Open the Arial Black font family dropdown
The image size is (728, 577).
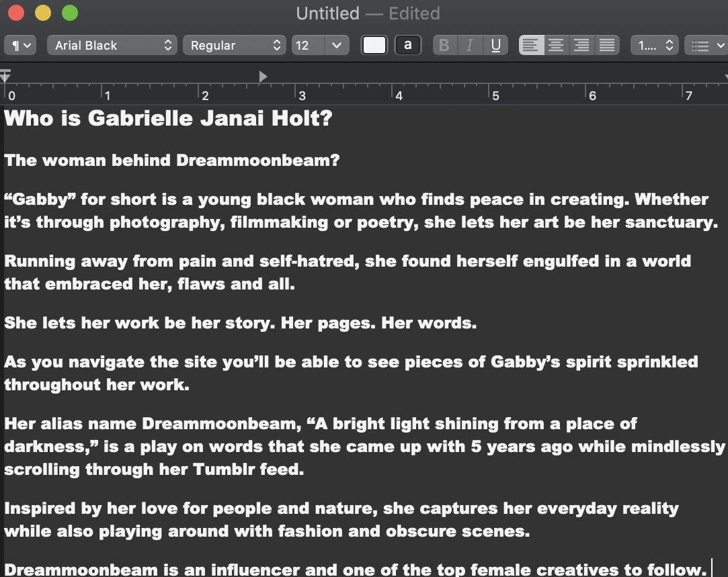[112, 45]
